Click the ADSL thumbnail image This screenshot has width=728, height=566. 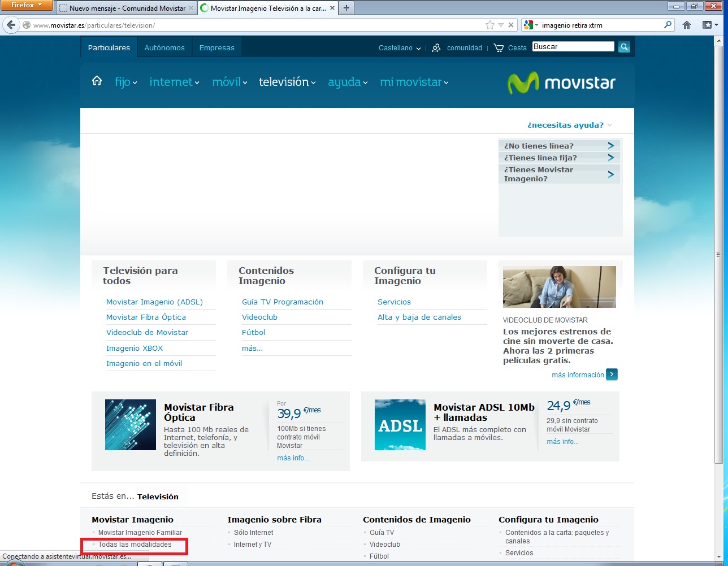(x=400, y=425)
